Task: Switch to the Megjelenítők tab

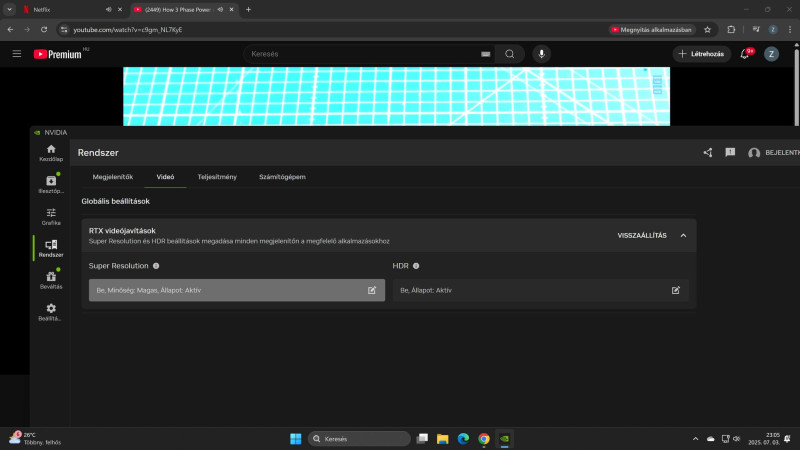Action: pos(113,177)
